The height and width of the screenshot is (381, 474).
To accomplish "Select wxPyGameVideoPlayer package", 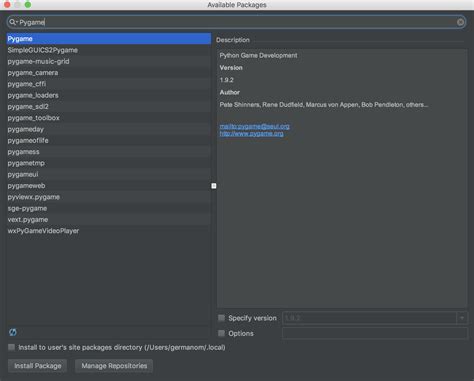I will [109, 231].
